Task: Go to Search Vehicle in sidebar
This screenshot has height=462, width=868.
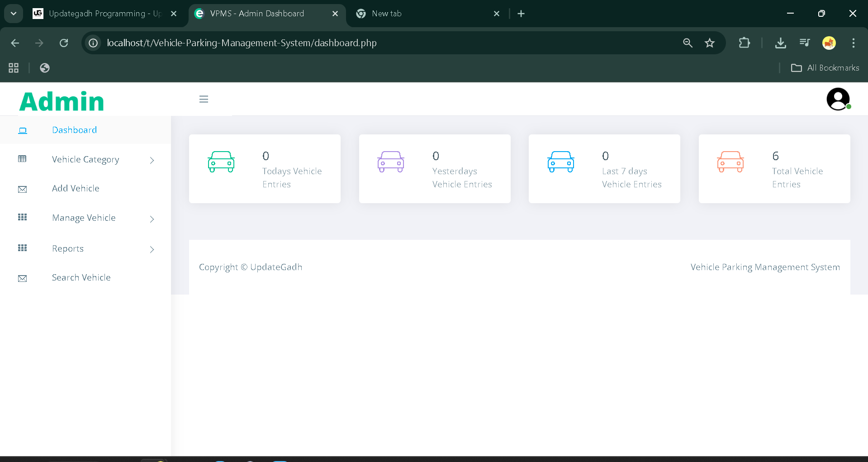Action: click(81, 277)
